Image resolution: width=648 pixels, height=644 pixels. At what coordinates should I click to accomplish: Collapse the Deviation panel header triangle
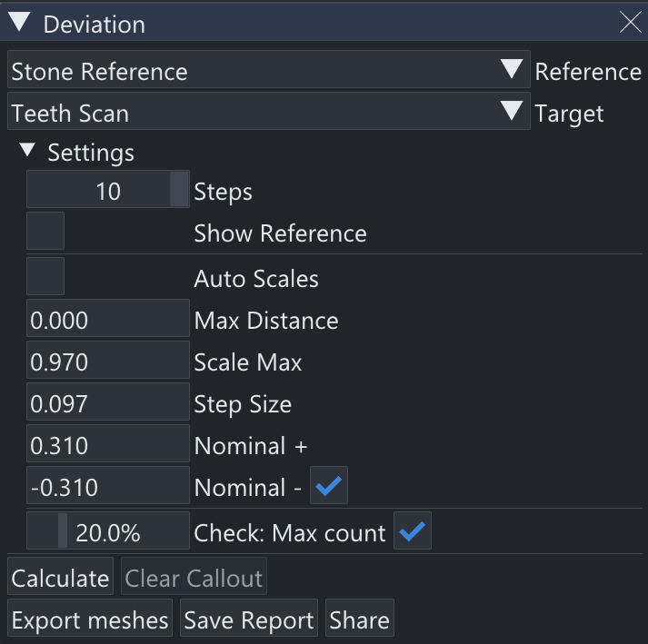[x=19, y=24]
